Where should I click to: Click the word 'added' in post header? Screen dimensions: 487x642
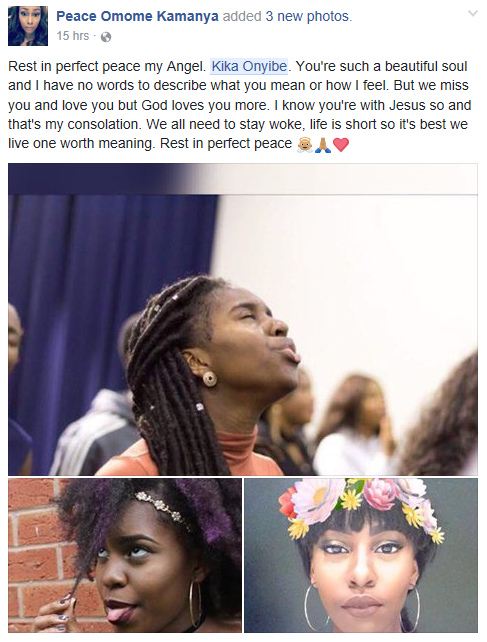(x=242, y=16)
